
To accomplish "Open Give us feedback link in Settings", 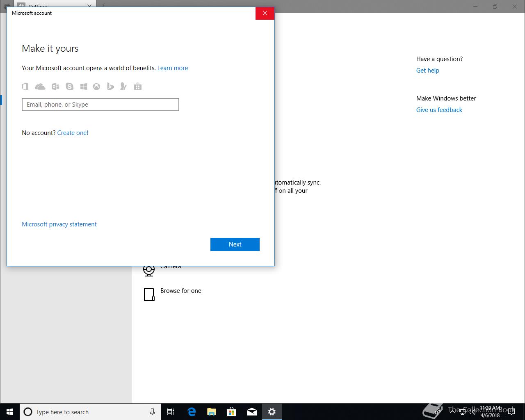I will tap(439, 110).
